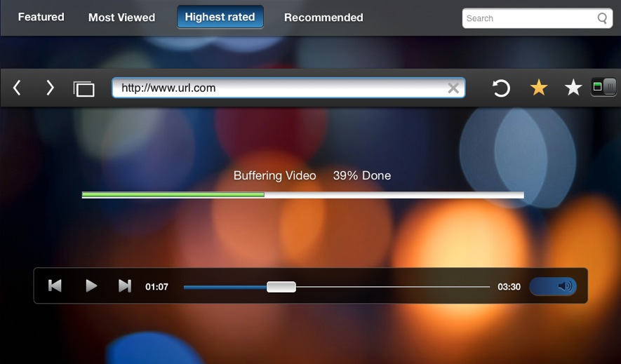Toggle the switch next to the stars
The height and width of the screenshot is (364, 621).
(603, 87)
